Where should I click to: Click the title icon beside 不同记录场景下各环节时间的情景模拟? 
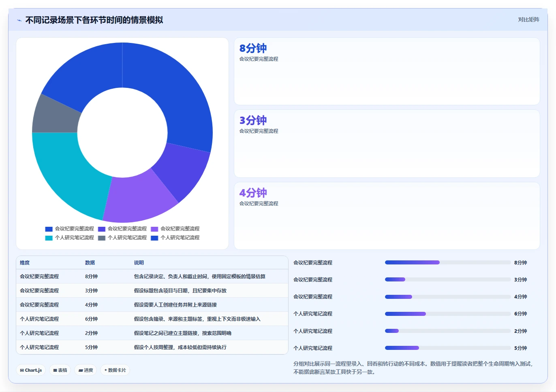tap(19, 20)
